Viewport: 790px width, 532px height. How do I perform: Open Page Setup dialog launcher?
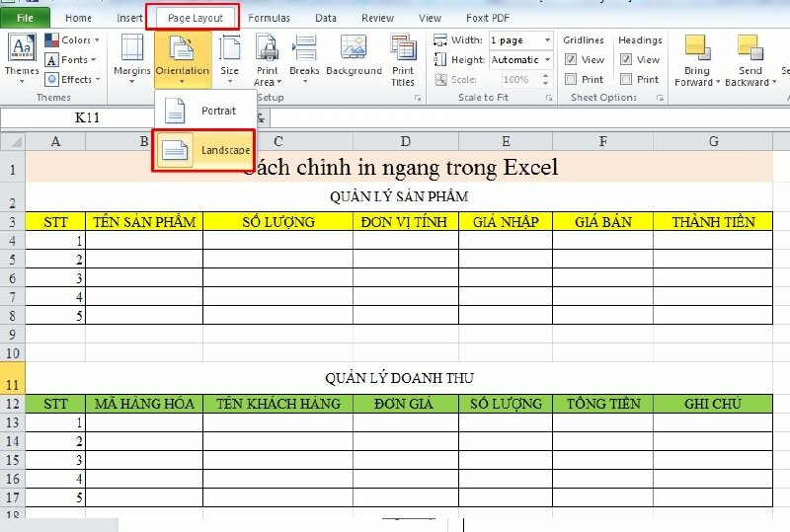click(x=418, y=98)
